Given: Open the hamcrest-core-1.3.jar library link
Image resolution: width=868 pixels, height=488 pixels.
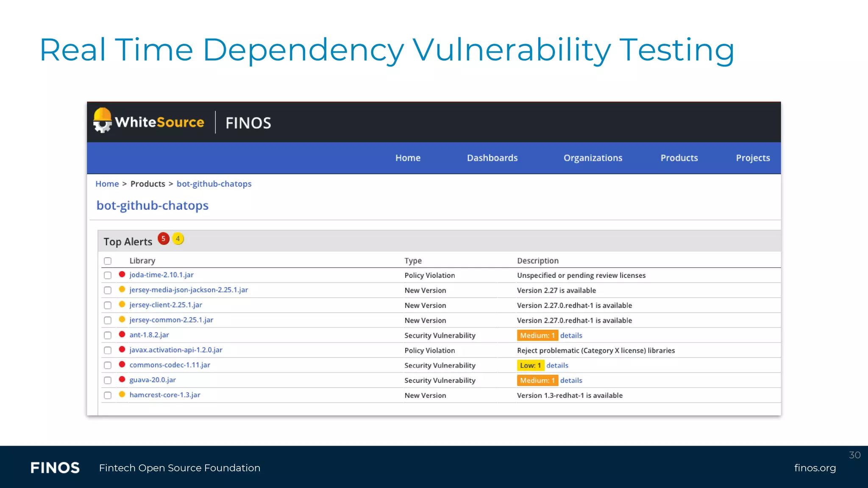Looking at the screenshot, I should click(165, 395).
